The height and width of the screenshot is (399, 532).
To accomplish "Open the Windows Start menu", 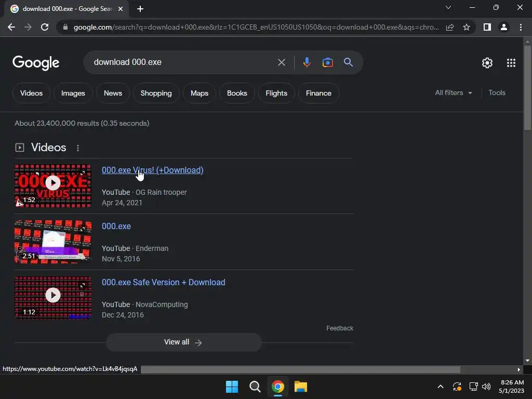I will 232,387.
